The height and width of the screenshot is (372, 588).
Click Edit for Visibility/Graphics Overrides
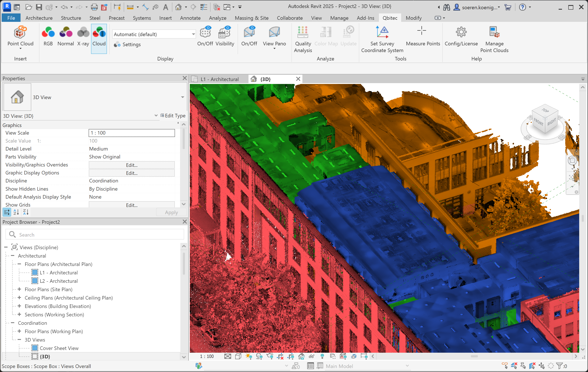[x=132, y=165]
